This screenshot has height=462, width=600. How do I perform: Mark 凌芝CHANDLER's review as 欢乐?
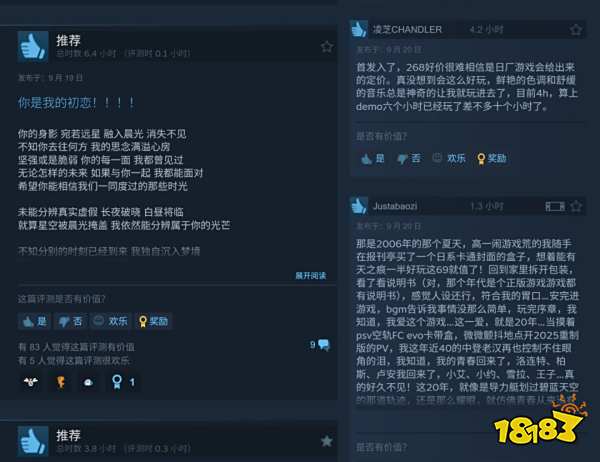[x=449, y=158]
